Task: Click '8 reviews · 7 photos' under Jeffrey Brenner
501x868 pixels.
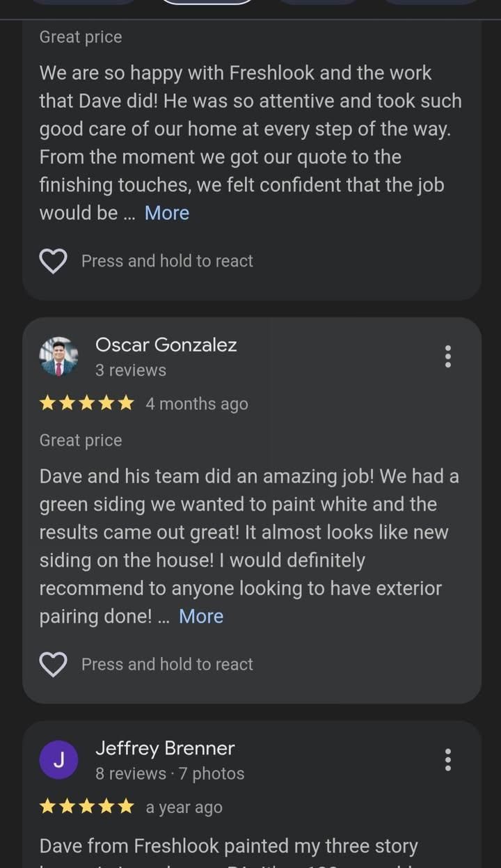Action: pyautogui.click(x=170, y=773)
